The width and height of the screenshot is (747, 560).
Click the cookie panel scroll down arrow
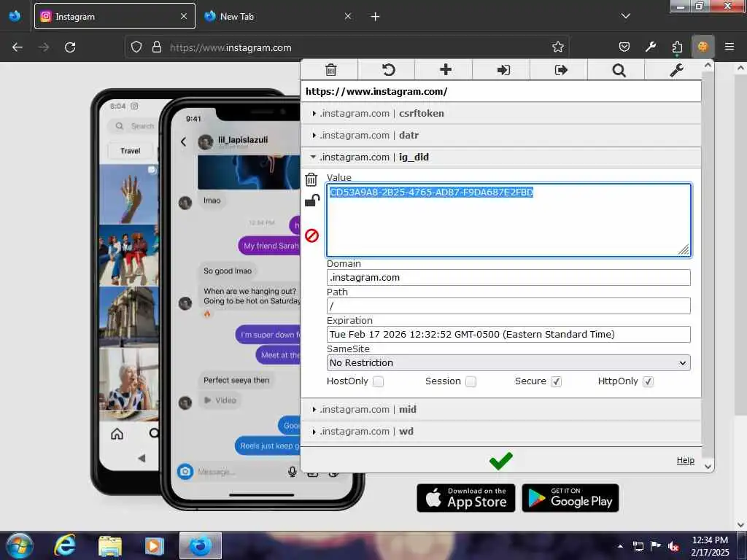click(x=708, y=467)
